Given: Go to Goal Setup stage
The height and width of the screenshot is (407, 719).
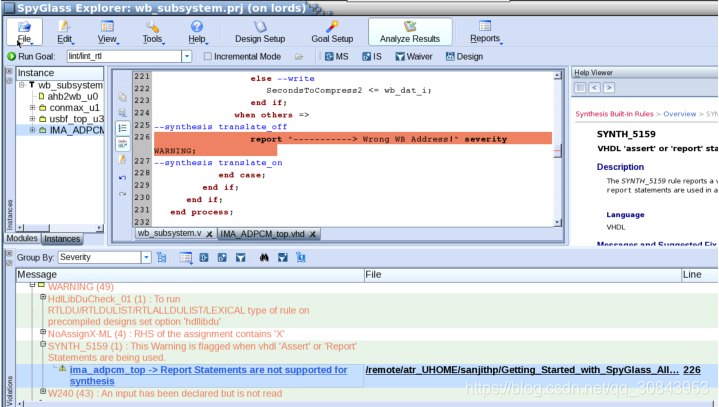Looking at the screenshot, I should click(x=332, y=32).
